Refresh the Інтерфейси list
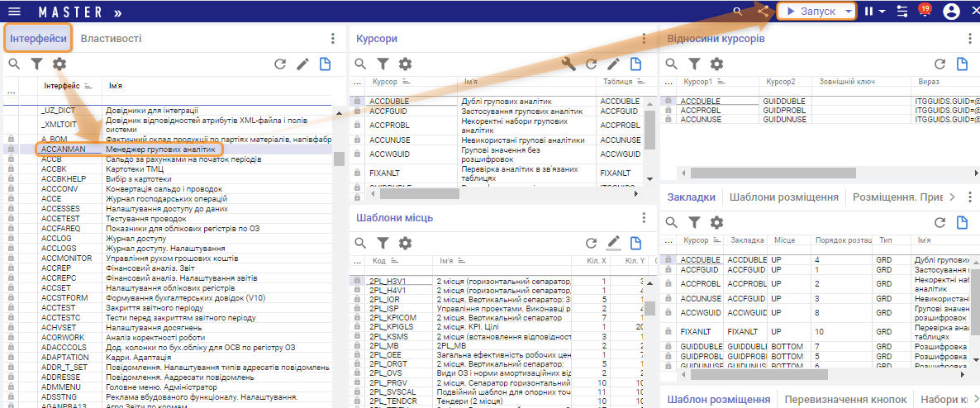Screen dimensions: 980x408 coord(280,64)
